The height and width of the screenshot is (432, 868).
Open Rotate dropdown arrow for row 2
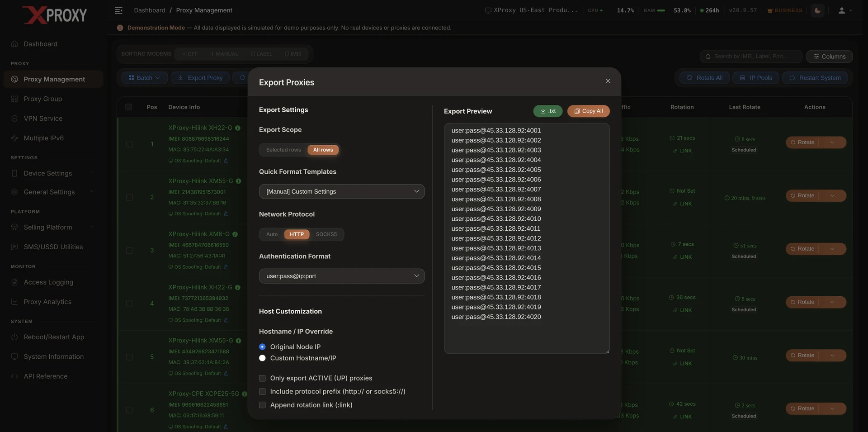832,196
